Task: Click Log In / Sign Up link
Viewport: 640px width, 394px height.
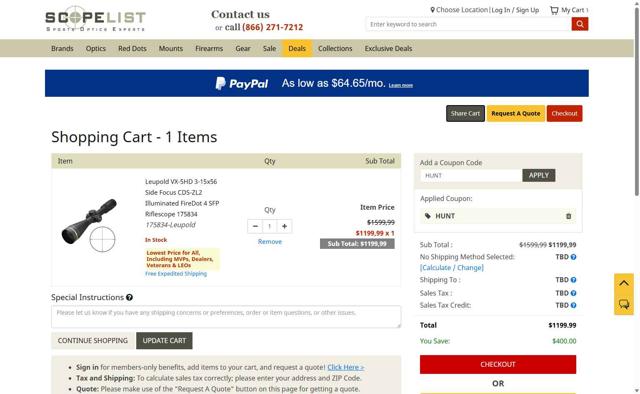Action: click(x=515, y=10)
